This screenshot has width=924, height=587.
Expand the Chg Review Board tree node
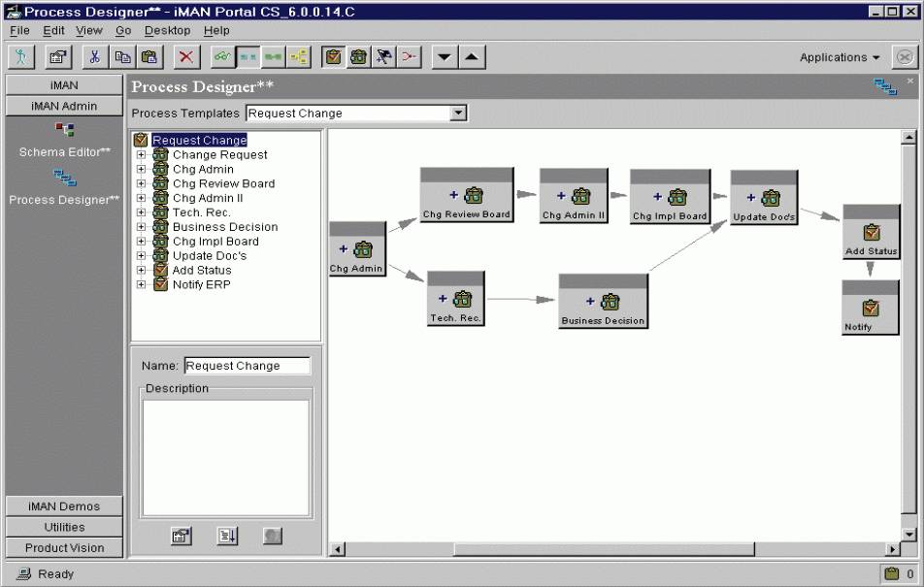[x=141, y=183]
